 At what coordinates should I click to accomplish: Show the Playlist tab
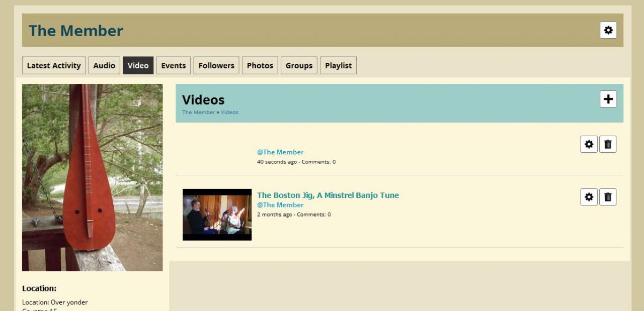(338, 65)
